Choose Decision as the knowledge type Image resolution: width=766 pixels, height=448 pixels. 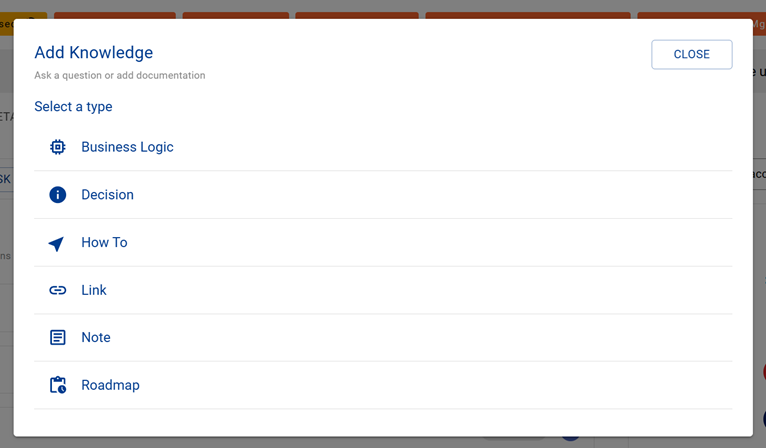(x=107, y=195)
